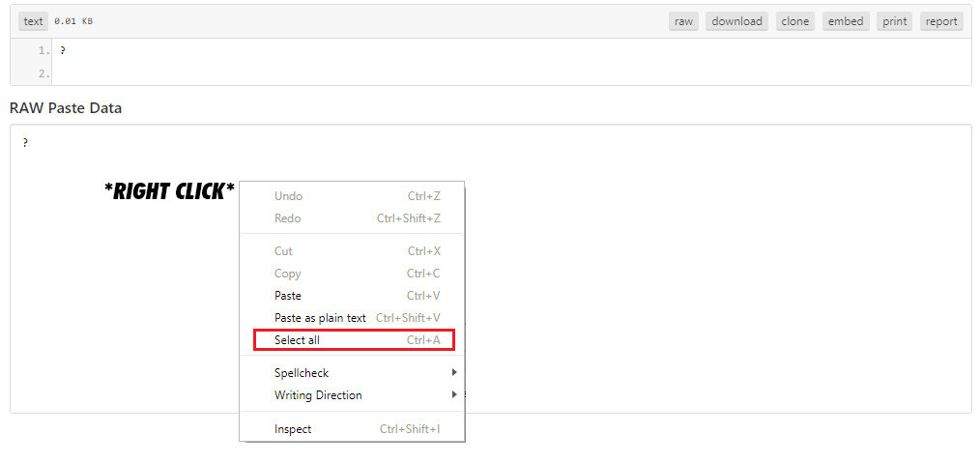
Task: Open the embed option
Action: click(x=845, y=21)
